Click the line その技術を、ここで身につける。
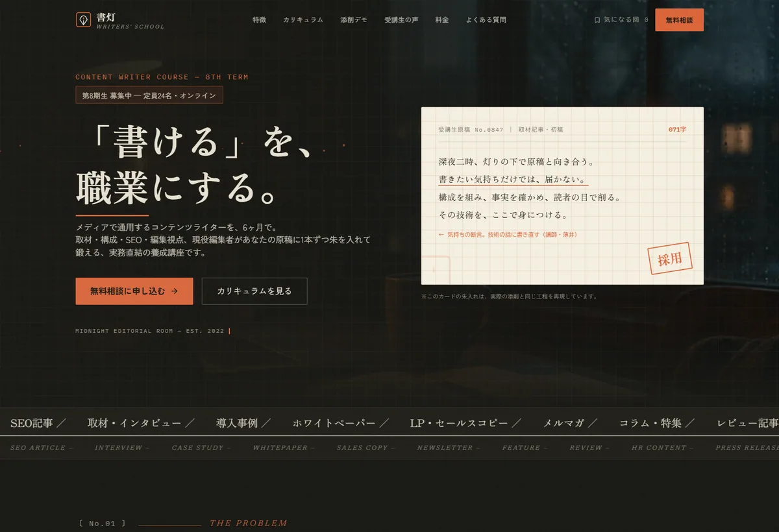This screenshot has width=779, height=532. (504, 215)
